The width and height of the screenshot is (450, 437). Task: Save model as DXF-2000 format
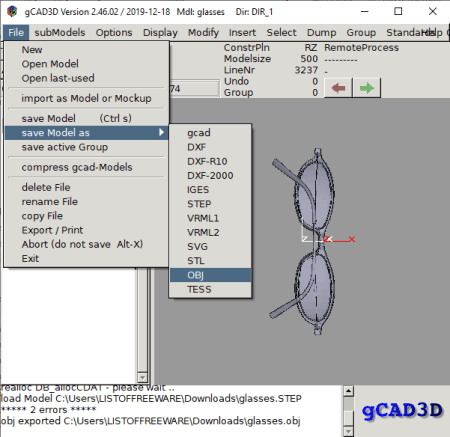tap(210, 176)
